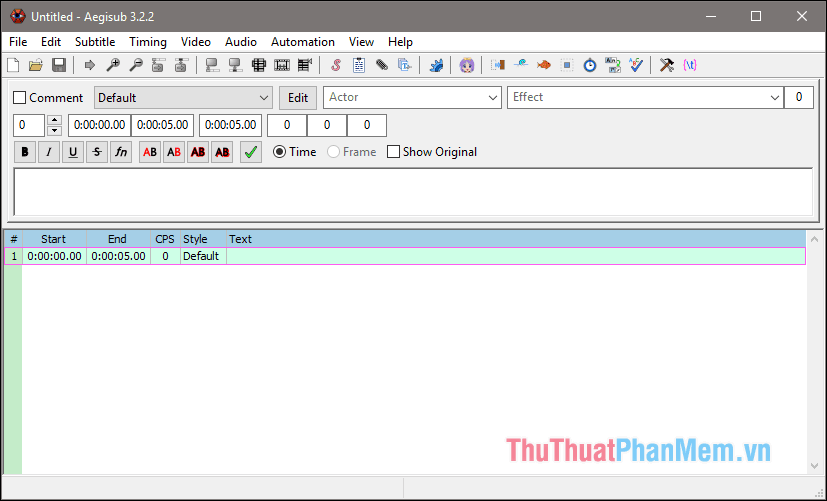
Task: Zoom in the video
Action: pyautogui.click(x=113, y=65)
